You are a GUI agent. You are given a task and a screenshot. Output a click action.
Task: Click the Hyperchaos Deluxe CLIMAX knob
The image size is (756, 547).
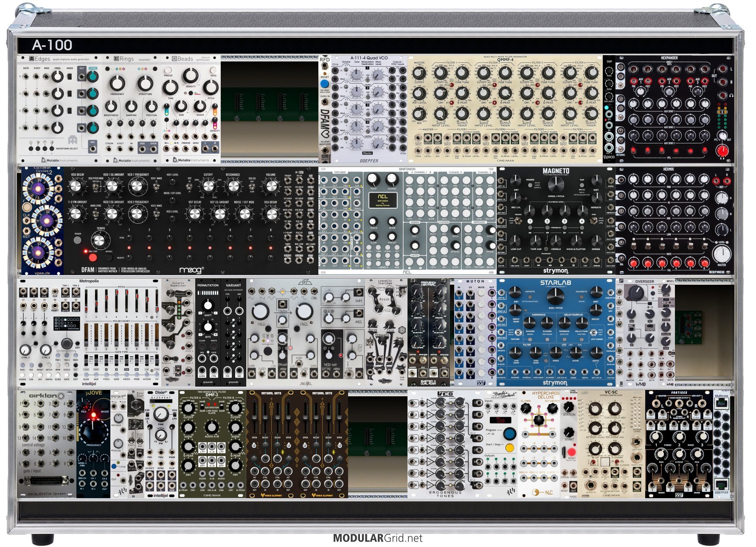(526, 408)
